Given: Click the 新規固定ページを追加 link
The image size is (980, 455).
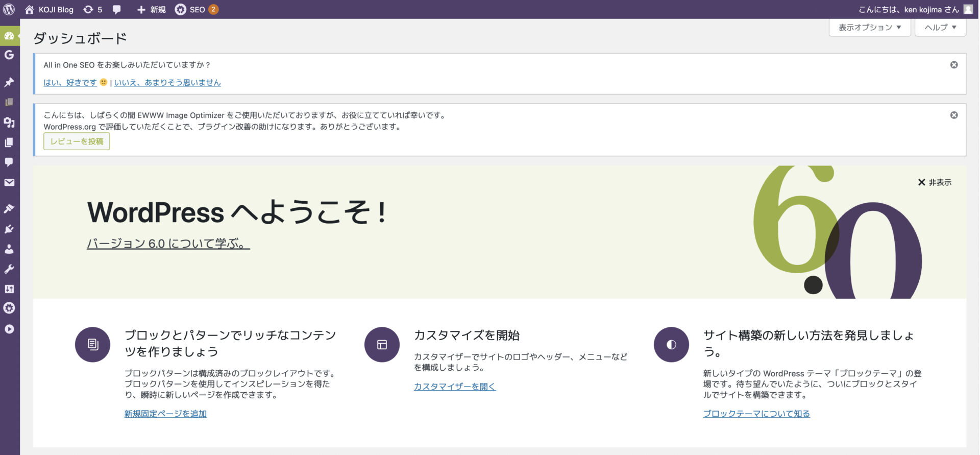Looking at the screenshot, I should coord(165,414).
